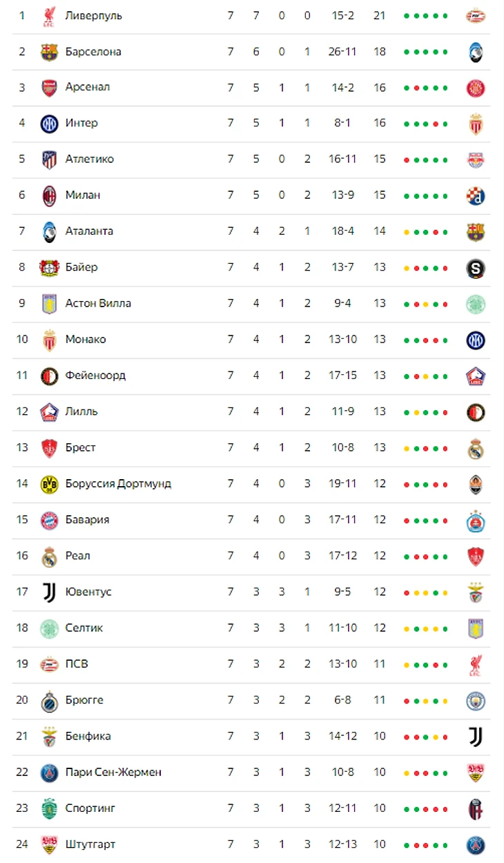Click the Milan crest next to Милан
The width and height of the screenshot is (504, 863).
[49, 195]
